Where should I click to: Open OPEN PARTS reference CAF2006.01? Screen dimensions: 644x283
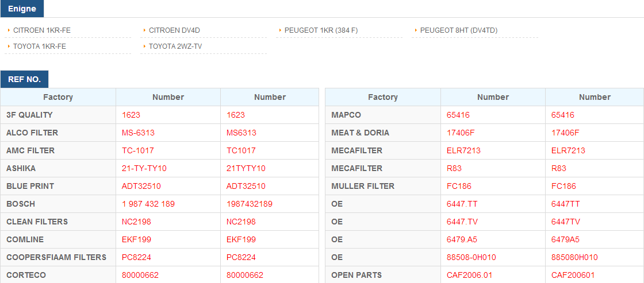tap(469, 275)
